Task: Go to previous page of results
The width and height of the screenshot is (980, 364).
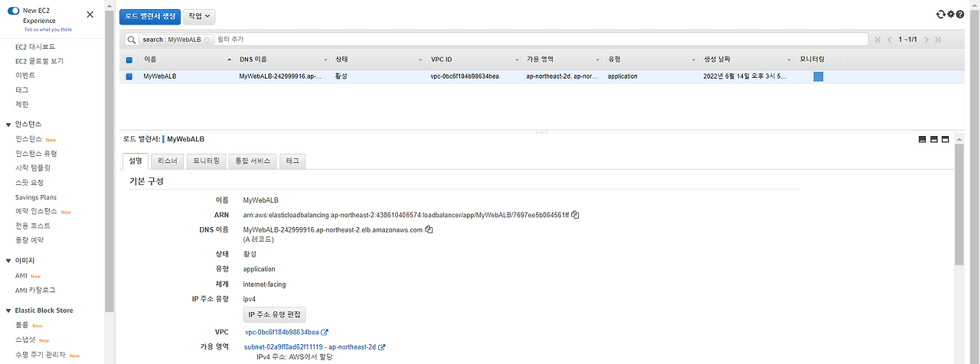Action: [x=890, y=39]
